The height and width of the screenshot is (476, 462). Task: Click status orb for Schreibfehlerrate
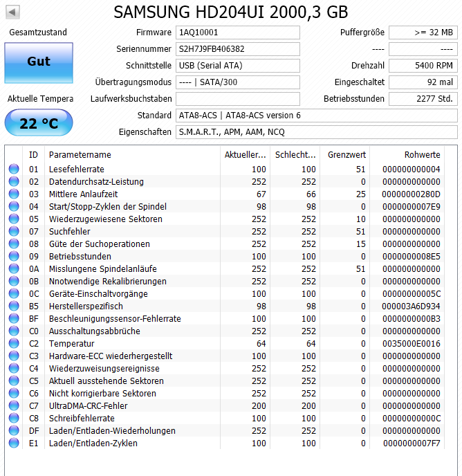tap(14, 418)
